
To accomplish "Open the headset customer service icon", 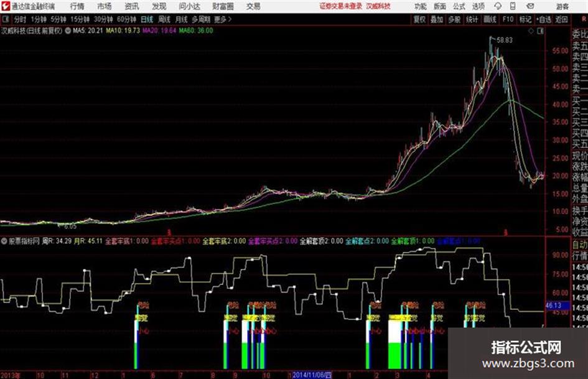I will 498,6.
